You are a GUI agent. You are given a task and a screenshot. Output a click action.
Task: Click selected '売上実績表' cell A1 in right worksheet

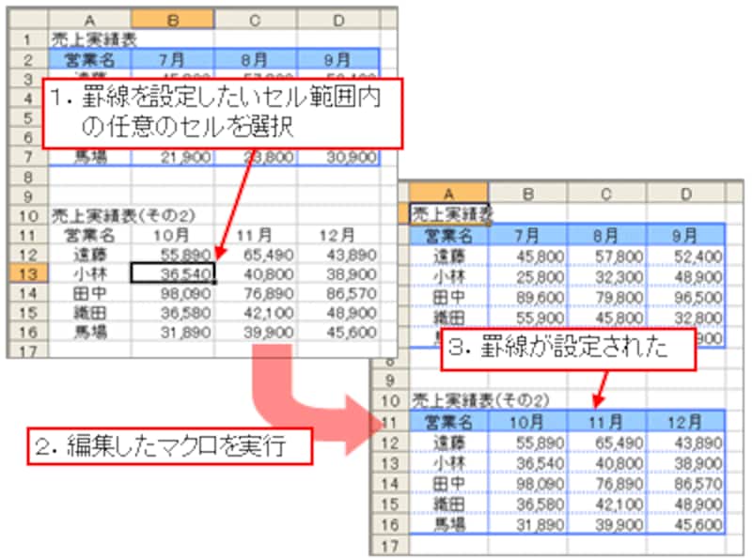449,214
